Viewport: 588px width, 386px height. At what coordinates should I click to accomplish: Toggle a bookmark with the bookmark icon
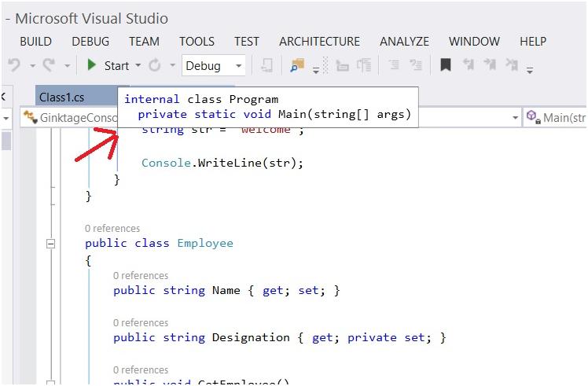[x=445, y=65]
